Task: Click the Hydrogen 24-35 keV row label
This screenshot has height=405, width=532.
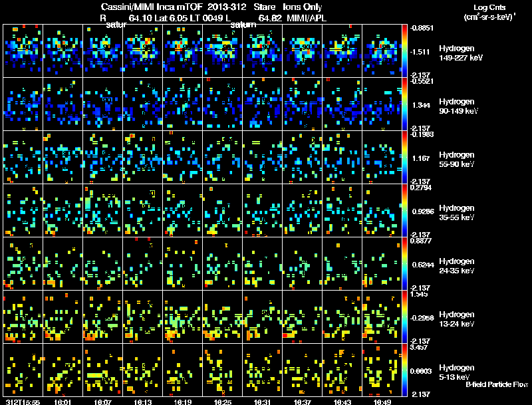Action: tap(456, 266)
